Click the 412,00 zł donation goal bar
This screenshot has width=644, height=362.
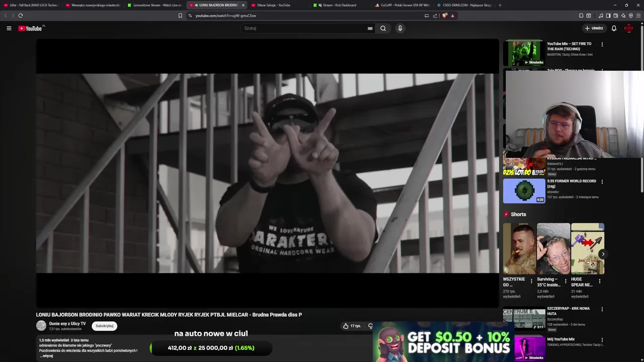coord(211,348)
